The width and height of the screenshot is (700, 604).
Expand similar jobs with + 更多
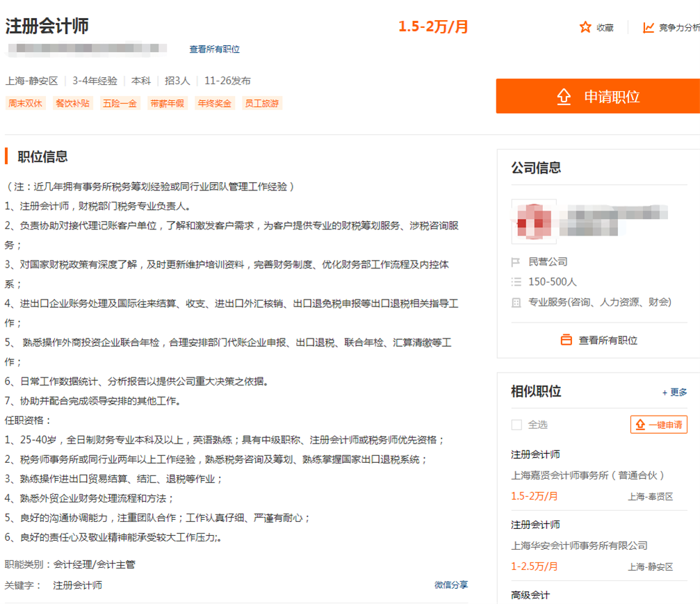(x=674, y=392)
